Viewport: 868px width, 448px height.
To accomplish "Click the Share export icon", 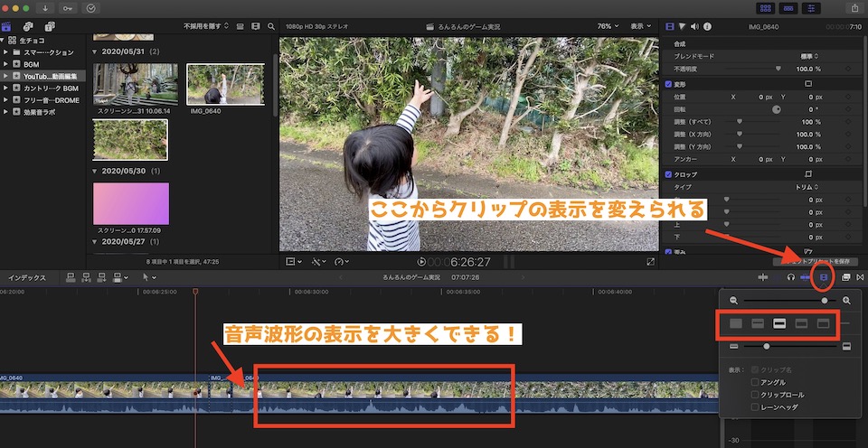I will (854, 8).
